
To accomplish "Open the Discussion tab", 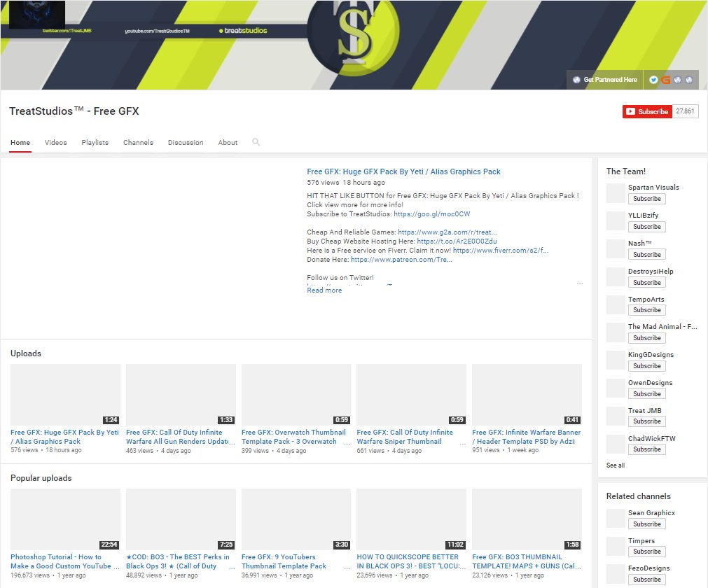I will pyautogui.click(x=186, y=143).
